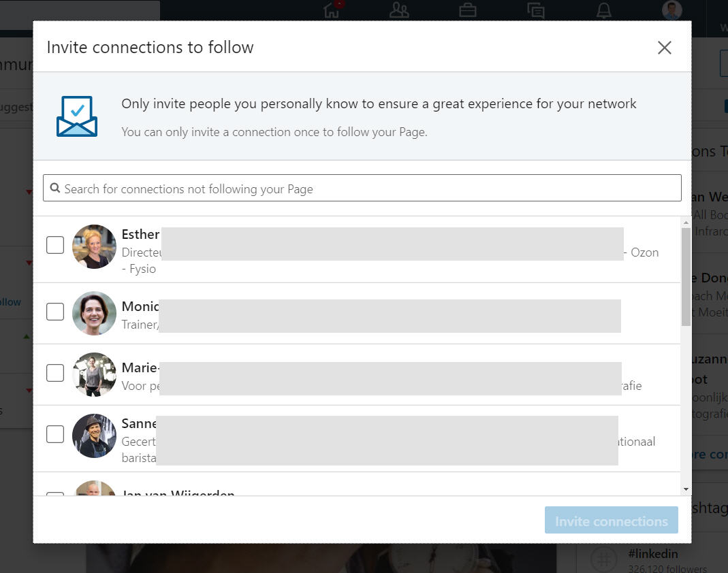Open the Messaging chat icon
This screenshot has height=573, width=728.
[536, 10]
